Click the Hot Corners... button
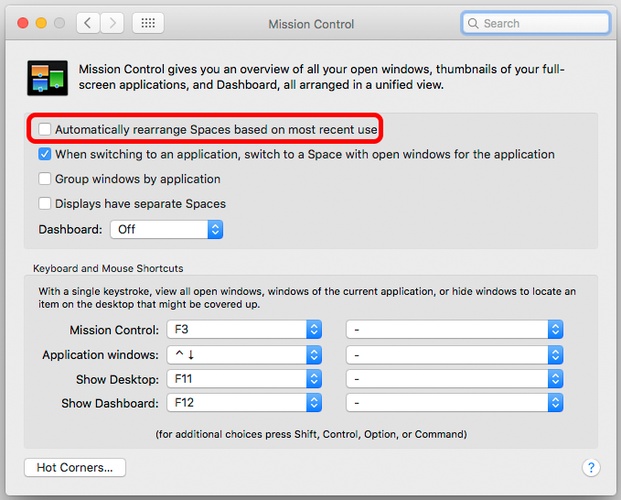This screenshot has height=500, width=621. tap(75, 468)
